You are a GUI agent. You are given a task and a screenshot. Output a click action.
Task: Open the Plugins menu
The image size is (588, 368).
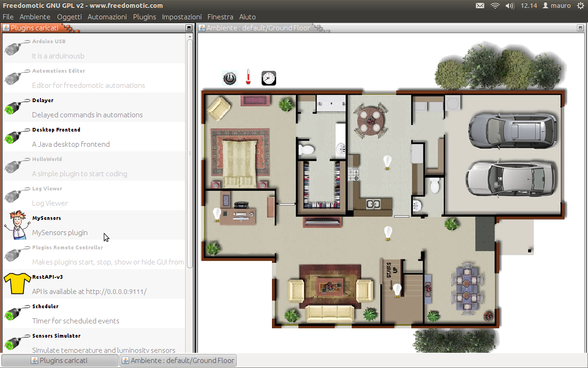pyautogui.click(x=144, y=17)
